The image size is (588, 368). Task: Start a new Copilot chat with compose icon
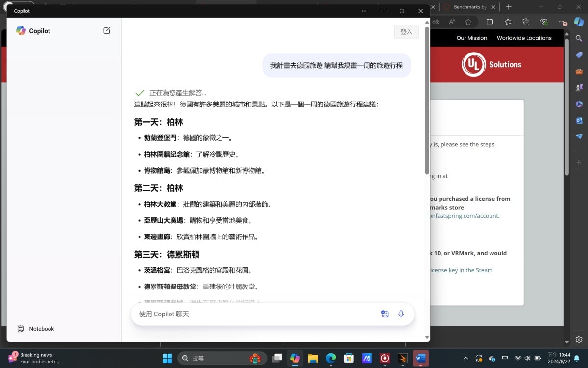click(107, 30)
